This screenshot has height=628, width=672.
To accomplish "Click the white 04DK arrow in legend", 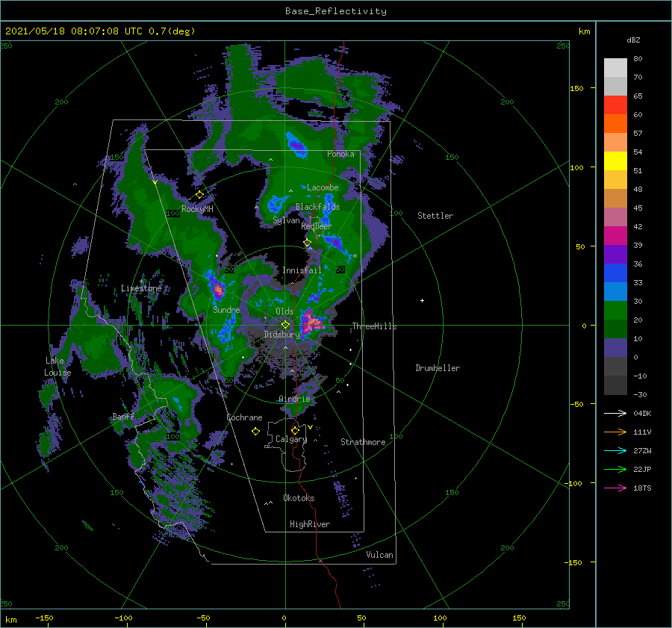I will click(615, 413).
